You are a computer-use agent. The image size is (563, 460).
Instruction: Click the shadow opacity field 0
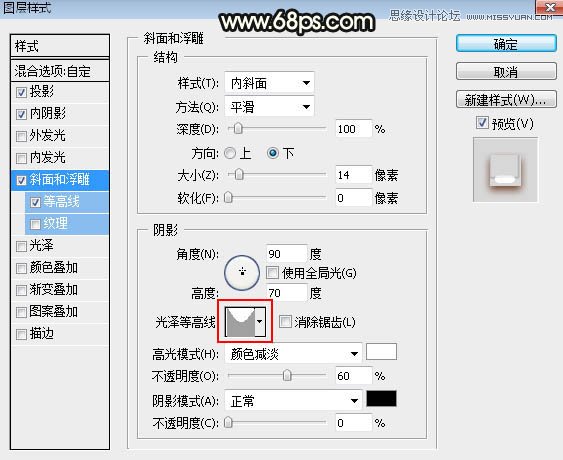pos(353,422)
